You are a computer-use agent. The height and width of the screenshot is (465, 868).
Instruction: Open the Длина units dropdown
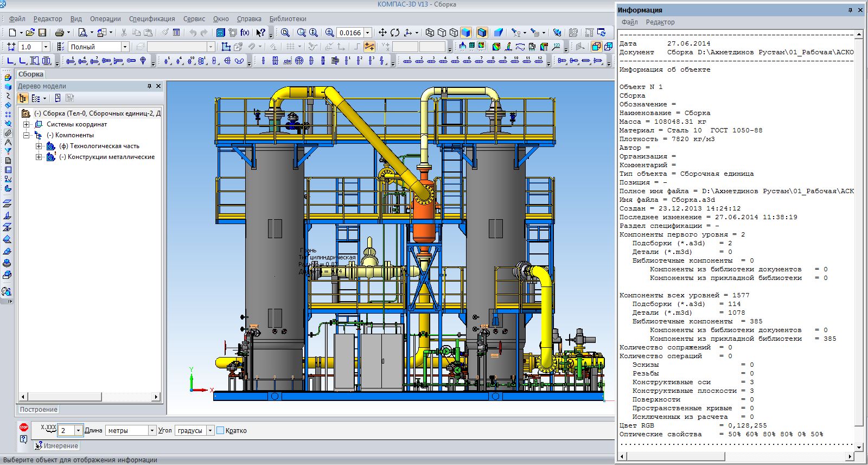[x=152, y=430]
